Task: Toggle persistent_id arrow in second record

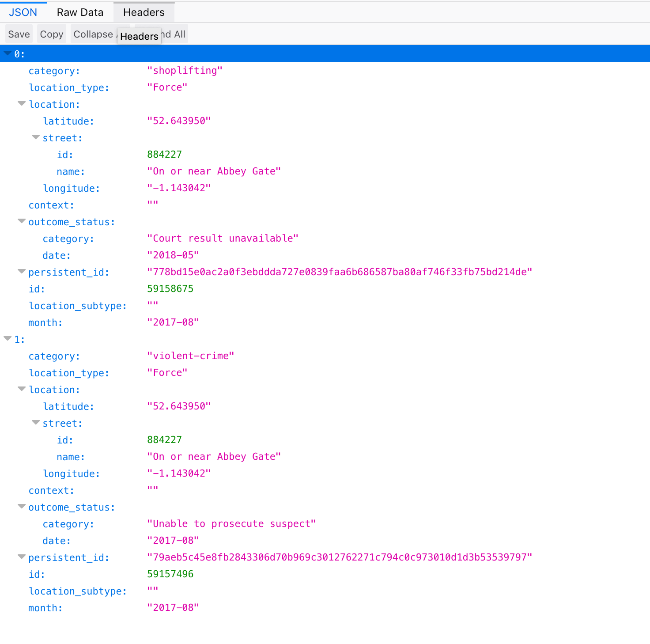Action: (22, 557)
